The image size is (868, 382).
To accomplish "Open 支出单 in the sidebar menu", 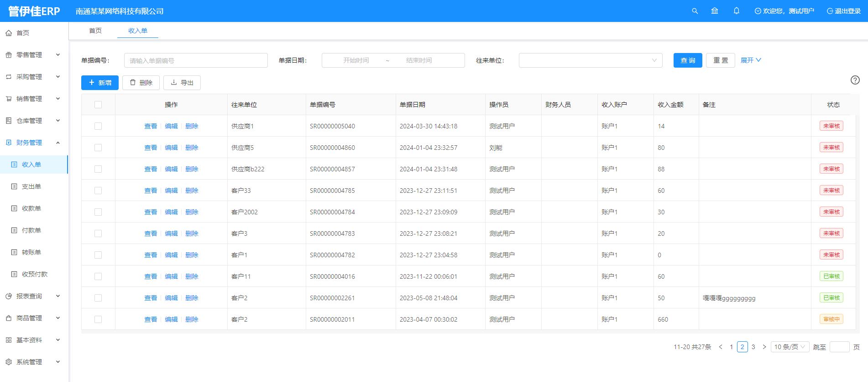I will (31, 186).
